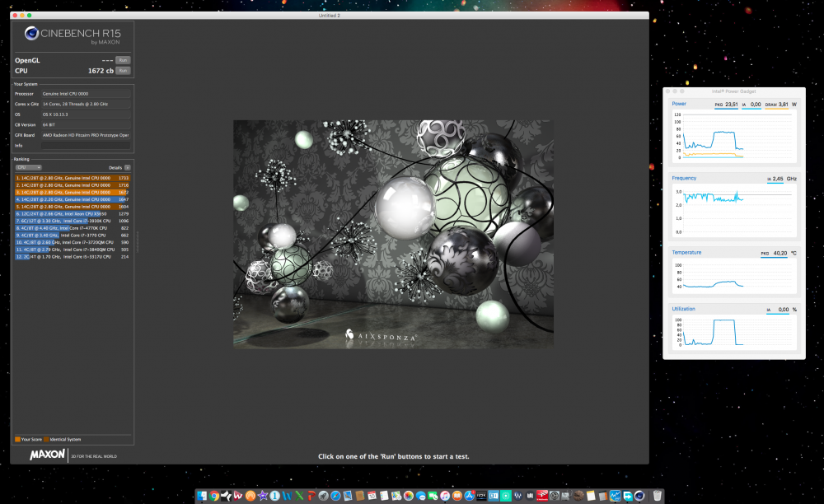Open Safari compass icon in Dock
The width and height of the screenshot is (824, 504).
pos(336,496)
